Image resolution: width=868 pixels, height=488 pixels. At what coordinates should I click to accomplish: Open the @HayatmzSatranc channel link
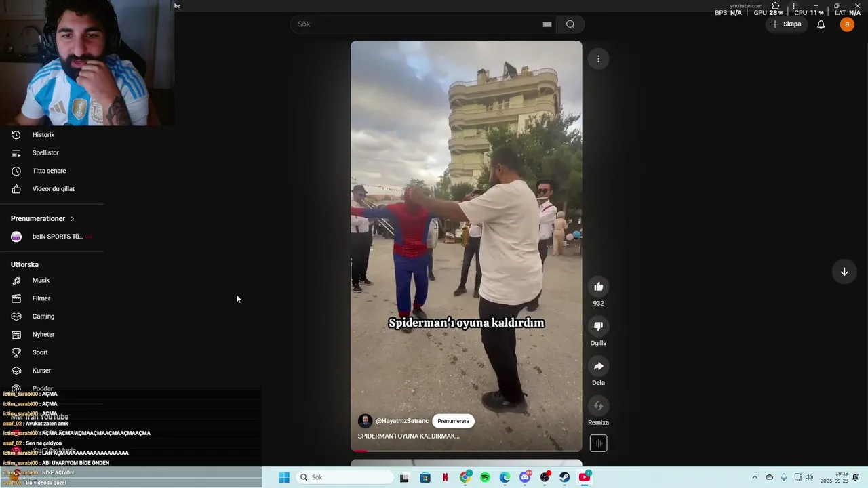402,421
